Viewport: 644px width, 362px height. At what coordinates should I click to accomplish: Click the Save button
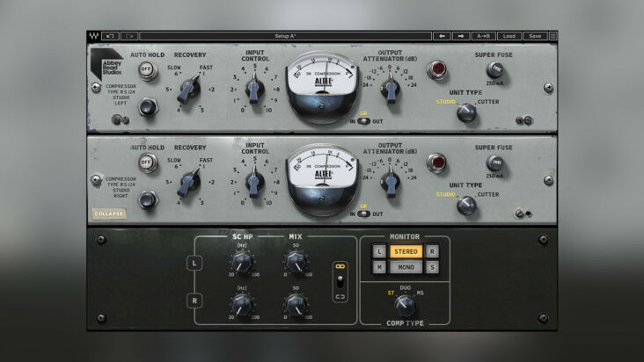point(535,36)
